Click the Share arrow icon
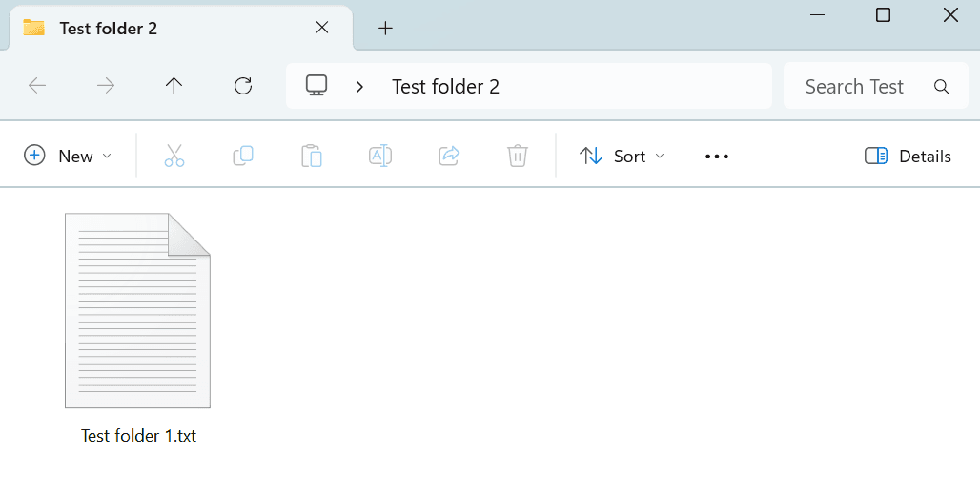 coord(449,156)
